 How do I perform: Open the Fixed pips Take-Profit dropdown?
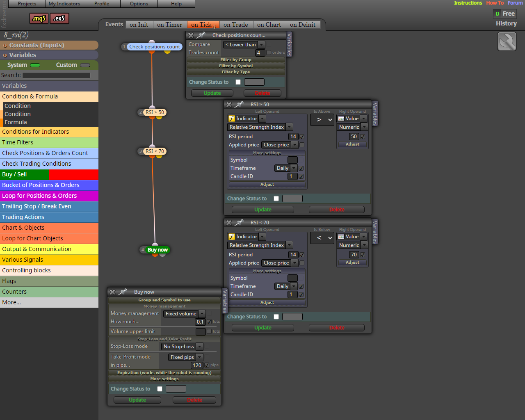(185, 357)
